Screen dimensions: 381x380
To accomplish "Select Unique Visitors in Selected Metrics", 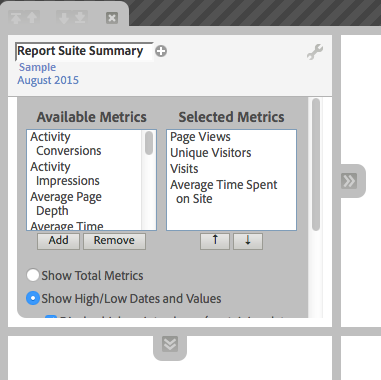I will pyautogui.click(x=211, y=153).
